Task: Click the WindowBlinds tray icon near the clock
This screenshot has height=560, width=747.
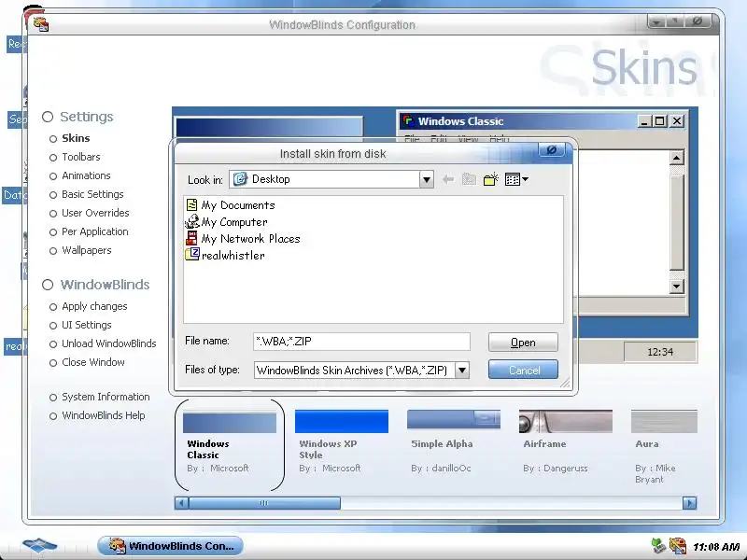Action: click(x=678, y=546)
